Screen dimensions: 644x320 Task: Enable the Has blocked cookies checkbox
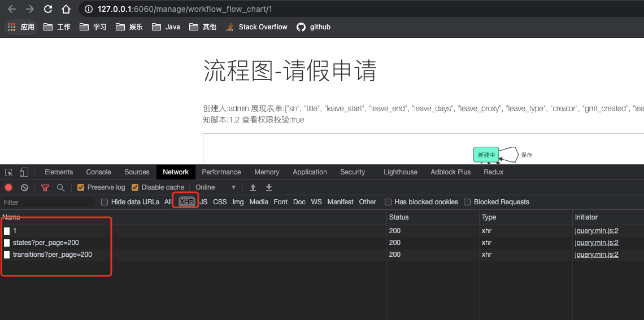click(388, 202)
